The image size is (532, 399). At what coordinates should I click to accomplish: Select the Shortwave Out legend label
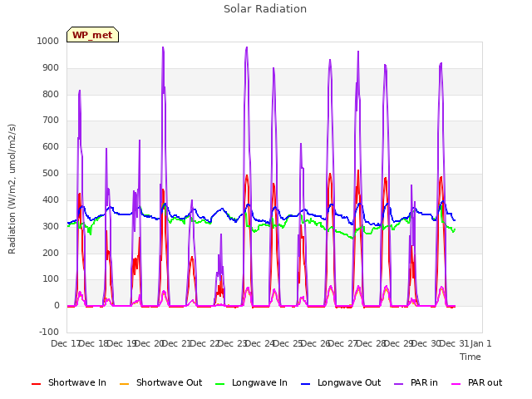click(x=169, y=382)
